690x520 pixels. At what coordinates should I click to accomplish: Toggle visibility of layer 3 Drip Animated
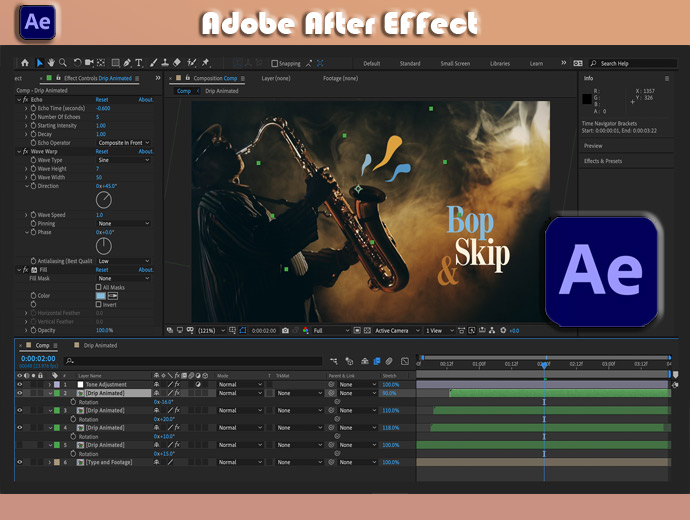click(x=19, y=410)
